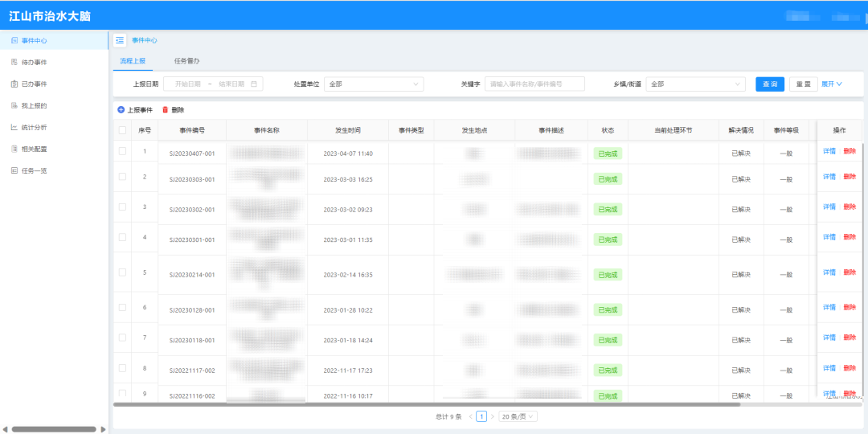
Task: Check the row for SJ20230214-001
Action: pyautogui.click(x=122, y=272)
